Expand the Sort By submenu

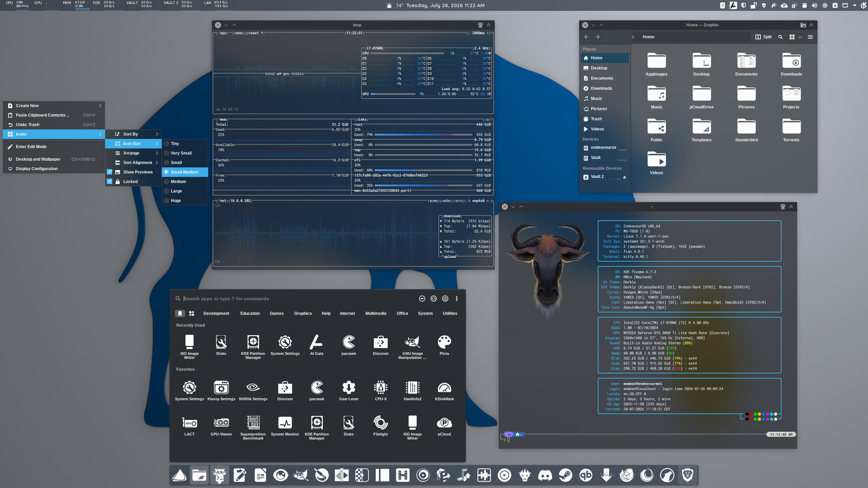(x=133, y=134)
